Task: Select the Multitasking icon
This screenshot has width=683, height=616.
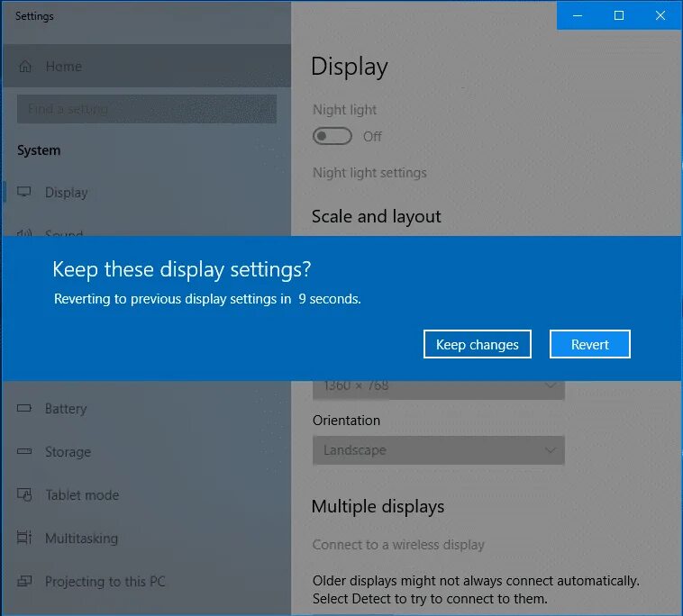Action: tap(24, 538)
